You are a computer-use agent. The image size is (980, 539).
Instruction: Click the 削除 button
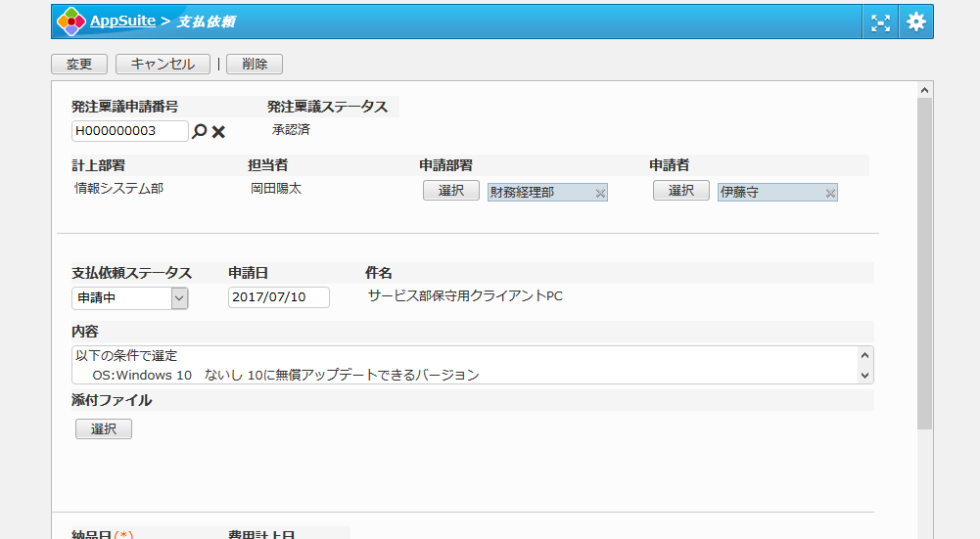(x=254, y=64)
